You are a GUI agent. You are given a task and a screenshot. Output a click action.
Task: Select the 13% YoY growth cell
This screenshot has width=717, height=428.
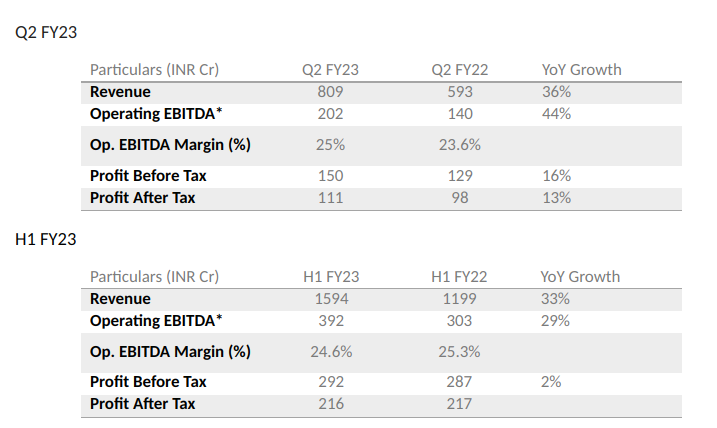pos(557,198)
